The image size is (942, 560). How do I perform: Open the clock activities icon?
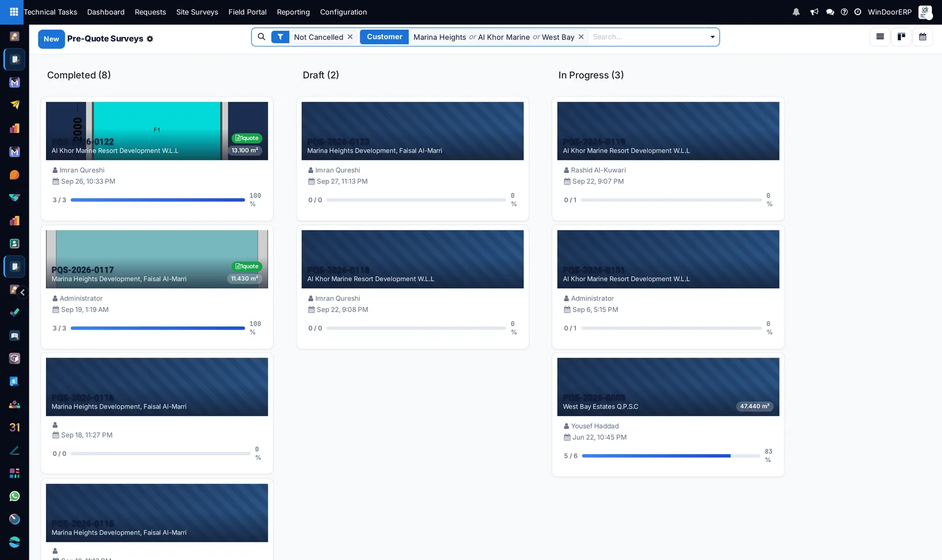858,12
